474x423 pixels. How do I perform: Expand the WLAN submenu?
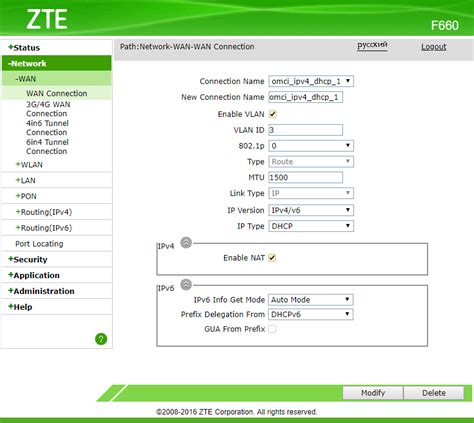click(29, 165)
